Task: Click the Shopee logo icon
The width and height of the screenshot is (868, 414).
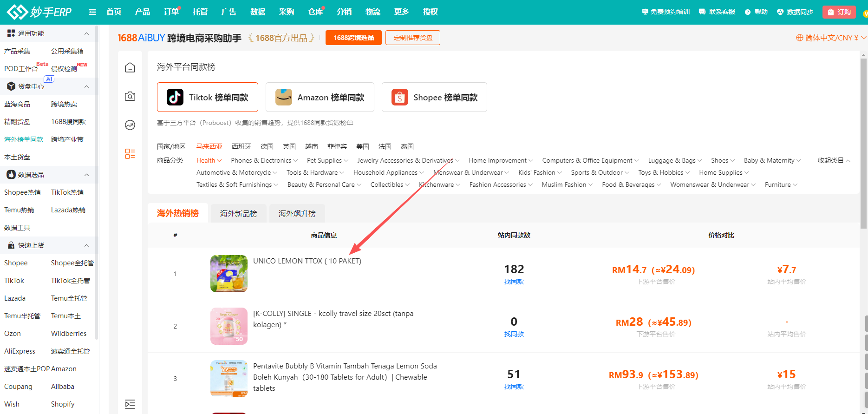Action: (400, 97)
